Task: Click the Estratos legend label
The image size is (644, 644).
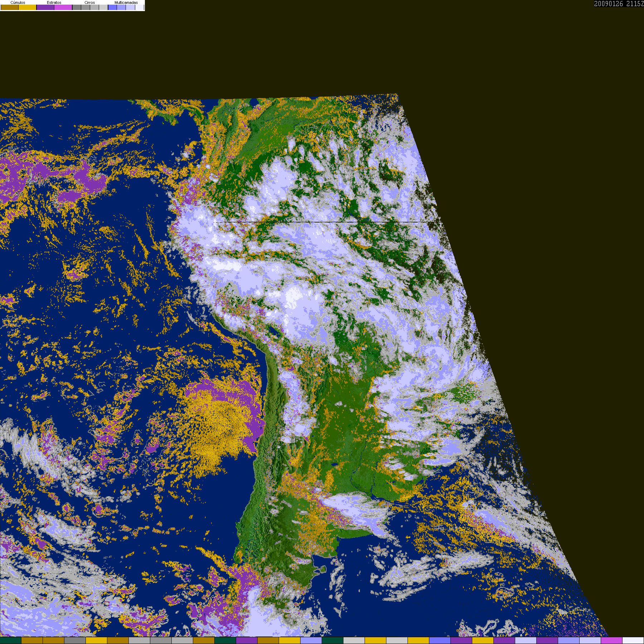Action: (x=54, y=3)
